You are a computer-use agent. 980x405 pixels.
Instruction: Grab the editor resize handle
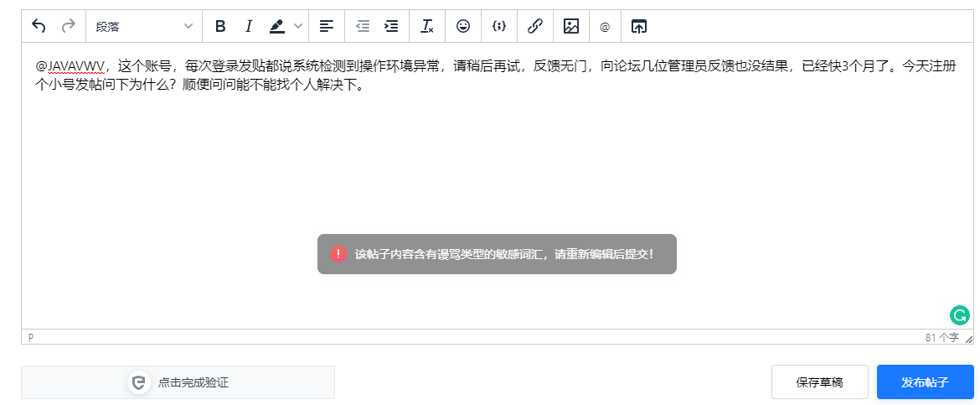pyautogui.click(x=969, y=339)
